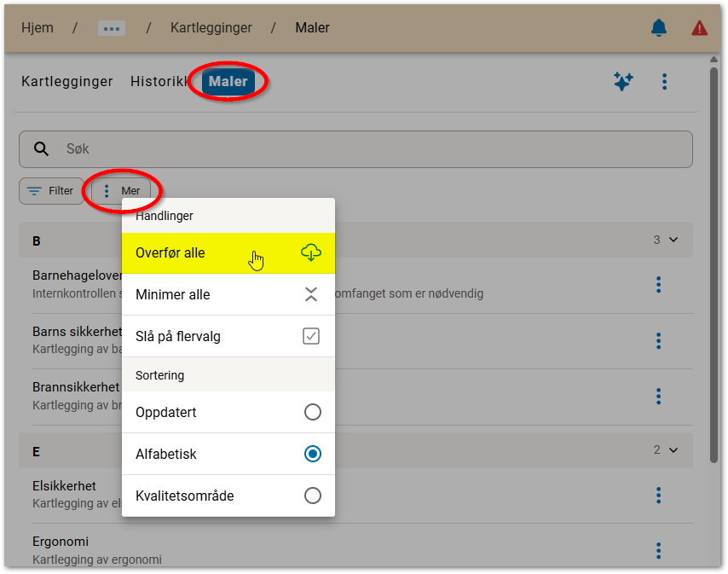The width and height of the screenshot is (728, 574).
Task: Open three-dot menu for Barnehageloven row
Action: (x=658, y=285)
